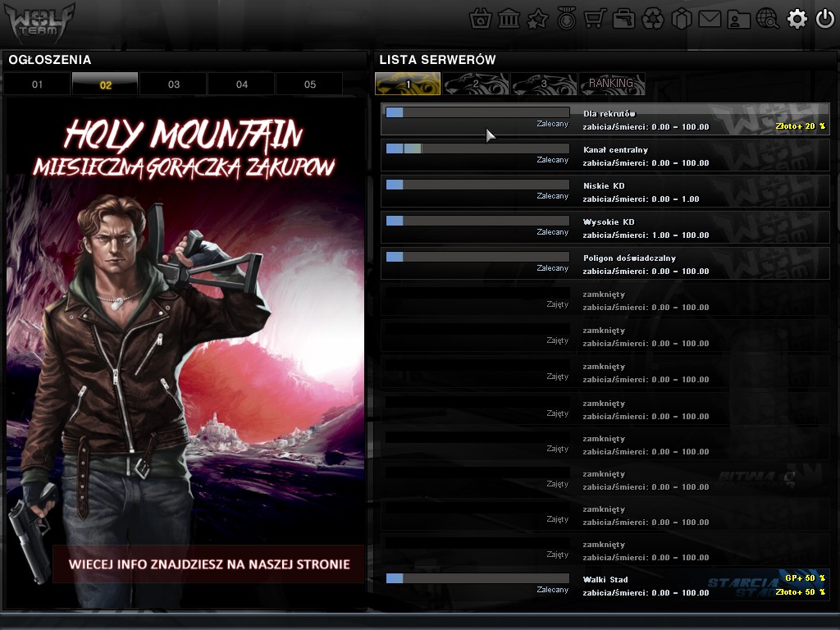Click the OGŁOSZENIA heading
Image resolution: width=840 pixels, height=630 pixels.
tap(50, 59)
